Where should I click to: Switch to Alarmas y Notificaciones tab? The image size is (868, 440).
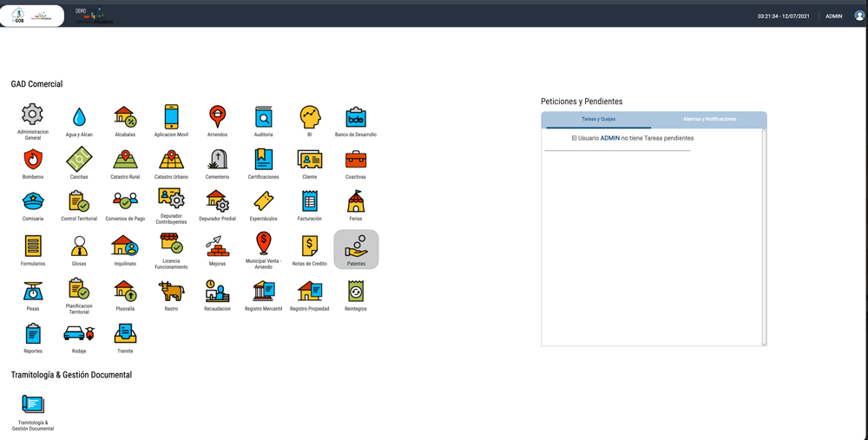709,120
